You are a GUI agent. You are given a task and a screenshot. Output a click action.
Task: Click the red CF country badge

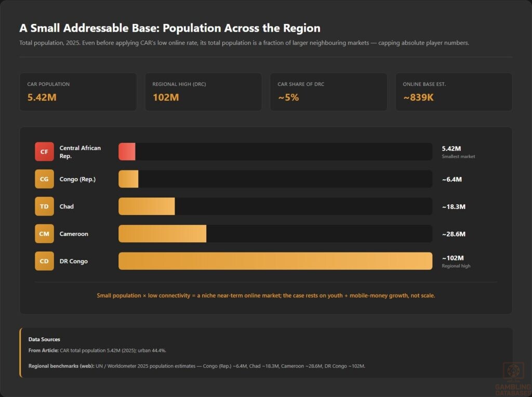click(x=45, y=152)
